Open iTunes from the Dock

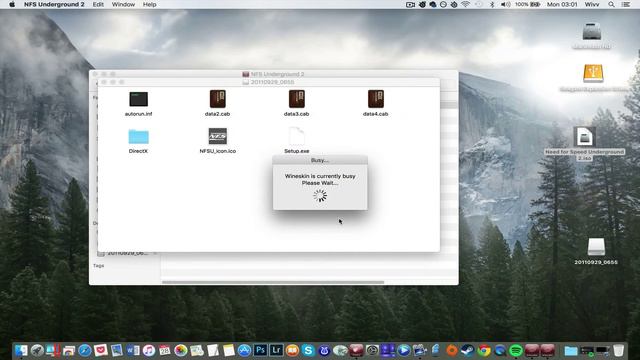click(x=149, y=350)
